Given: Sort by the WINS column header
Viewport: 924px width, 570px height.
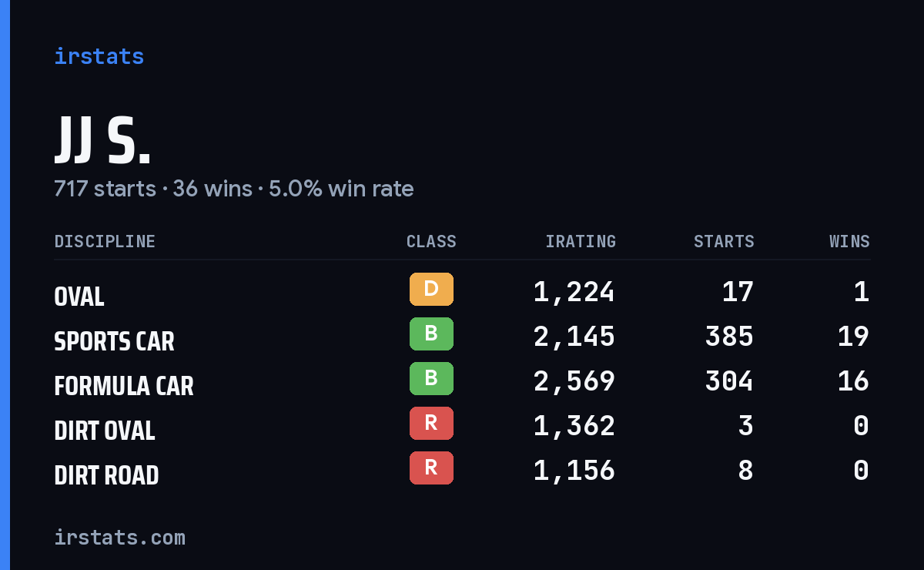Looking at the screenshot, I should pyautogui.click(x=849, y=242).
